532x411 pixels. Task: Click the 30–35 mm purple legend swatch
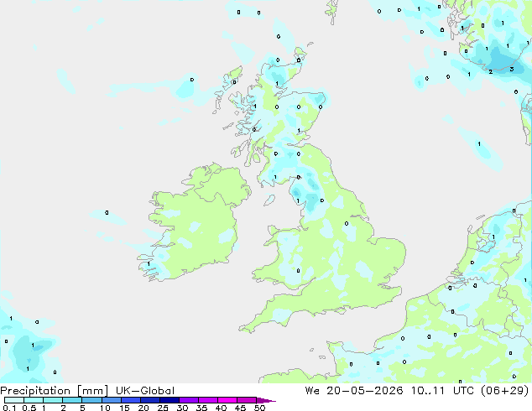pyautogui.click(x=188, y=400)
